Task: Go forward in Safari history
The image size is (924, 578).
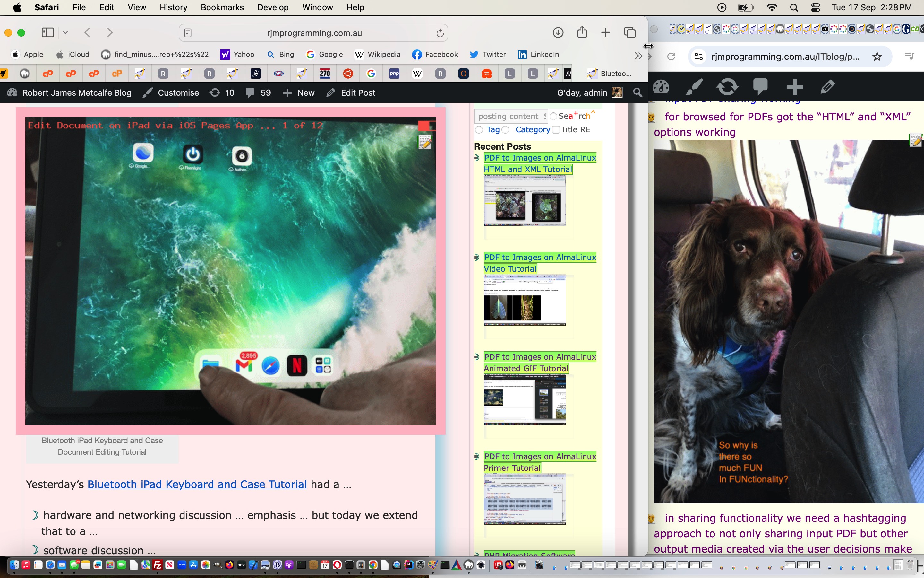Action: click(110, 32)
